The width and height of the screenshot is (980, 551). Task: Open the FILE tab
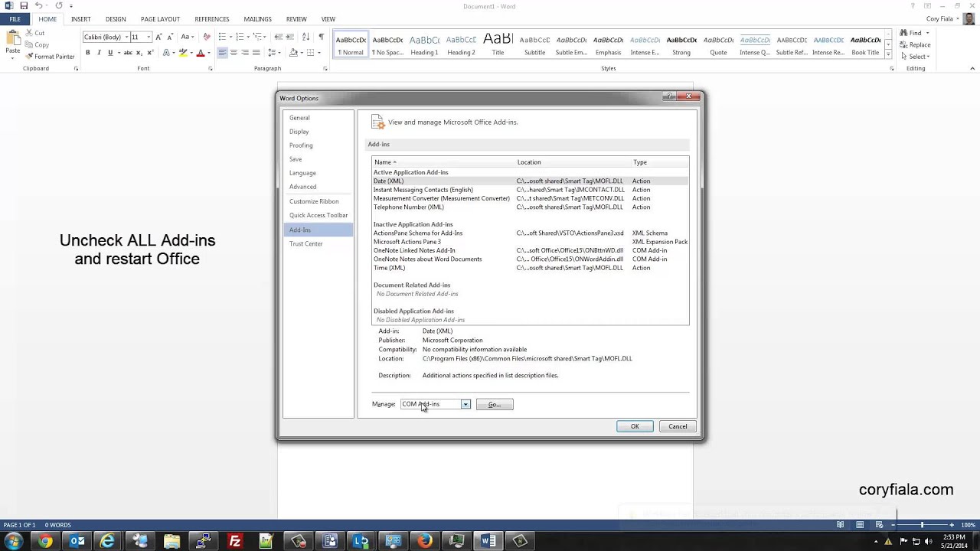pos(15,19)
